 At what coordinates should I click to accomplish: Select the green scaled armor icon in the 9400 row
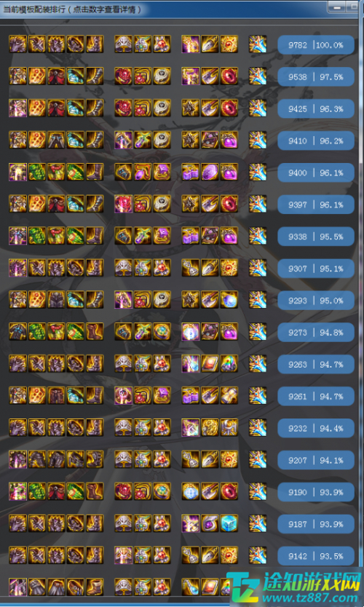click(37, 172)
